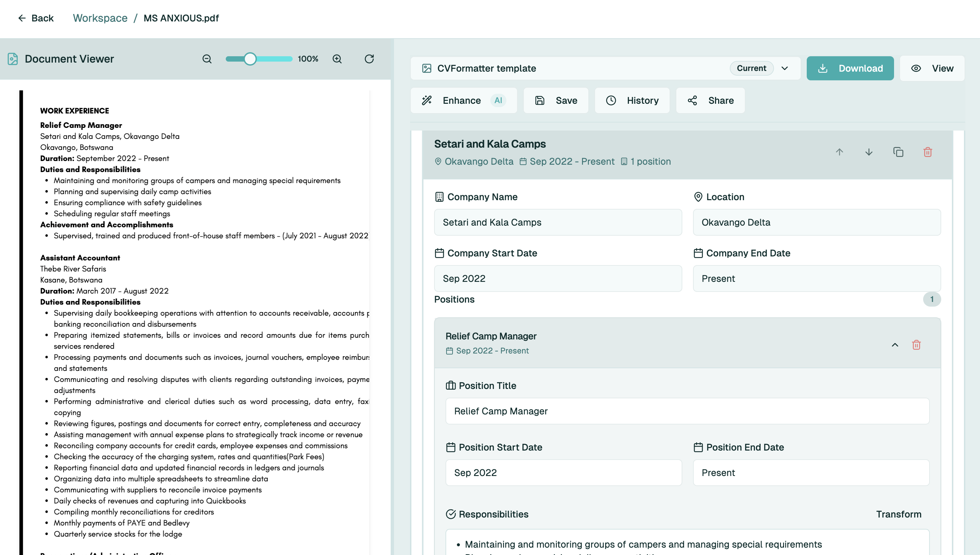Click the Download button
This screenshot has height=555, width=980.
coord(850,68)
